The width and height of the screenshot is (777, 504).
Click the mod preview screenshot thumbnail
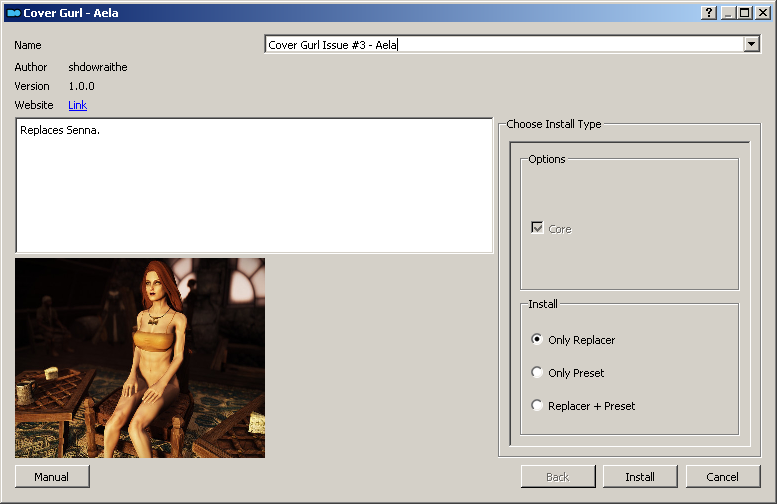tap(140, 358)
